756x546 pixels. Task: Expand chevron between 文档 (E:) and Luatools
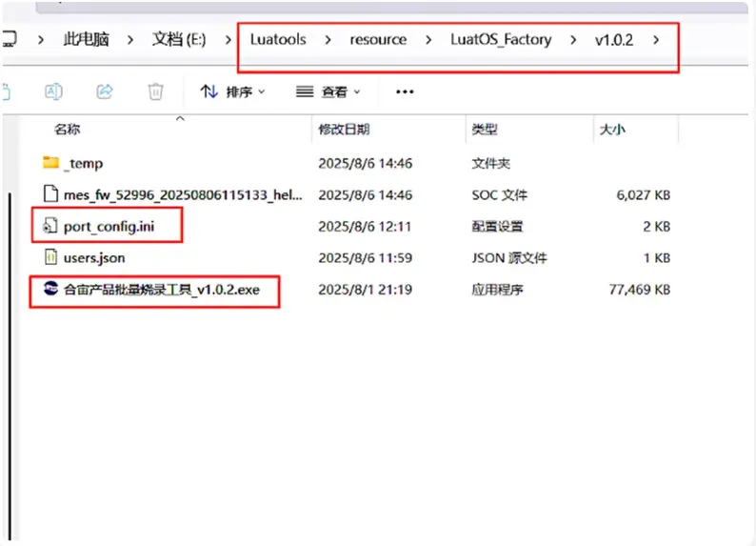click(x=229, y=40)
